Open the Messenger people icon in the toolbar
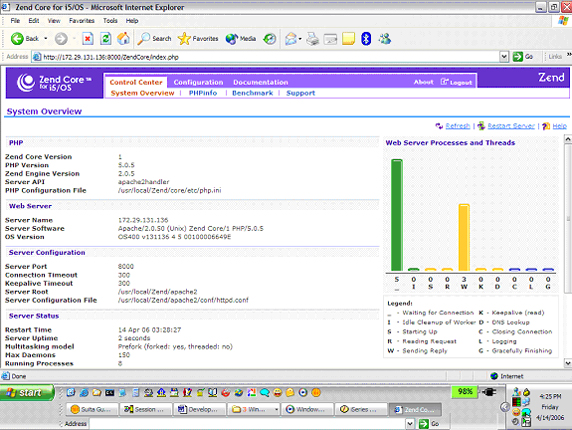The height and width of the screenshot is (430, 572). [x=385, y=39]
